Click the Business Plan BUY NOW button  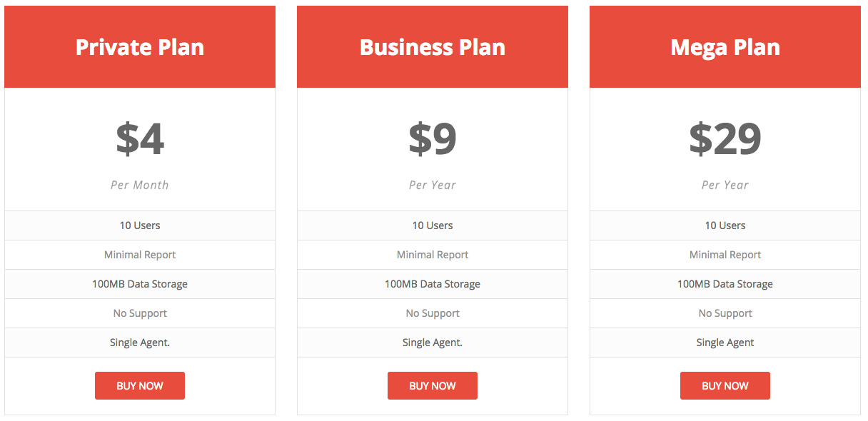click(x=433, y=385)
